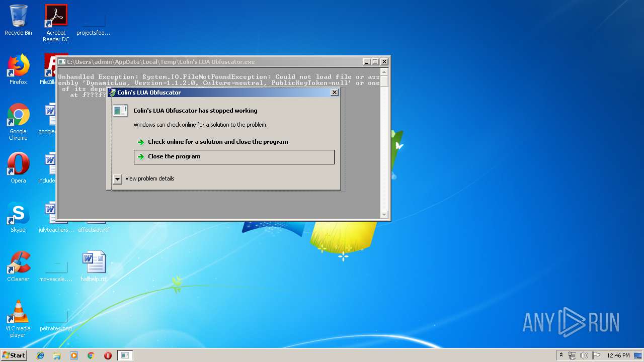
Task: Open Internet Explorer from the taskbar
Action: click(x=40, y=355)
